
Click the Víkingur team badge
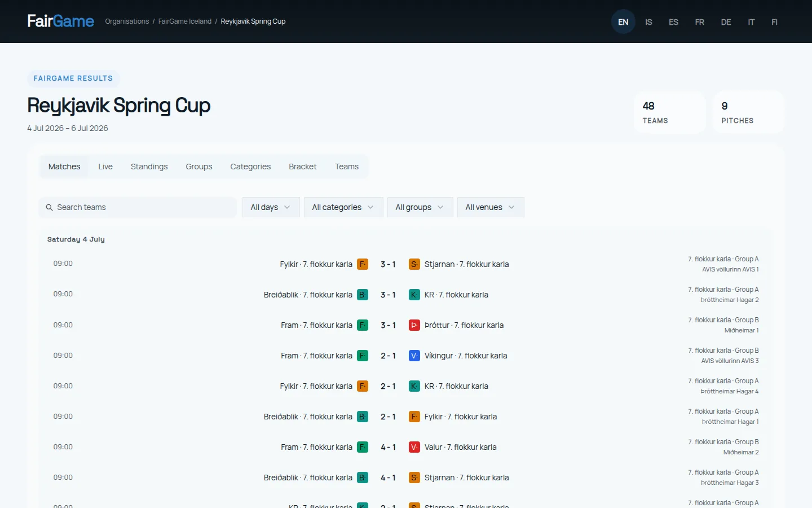pyautogui.click(x=414, y=356)
